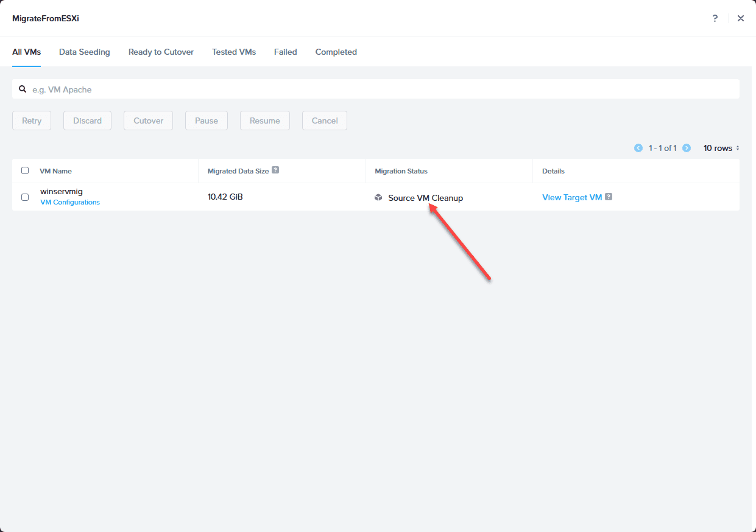Open the Completed tab
The width and height of the screenshot is (756, 532).
pyautogui.click(x=336, y=52)
